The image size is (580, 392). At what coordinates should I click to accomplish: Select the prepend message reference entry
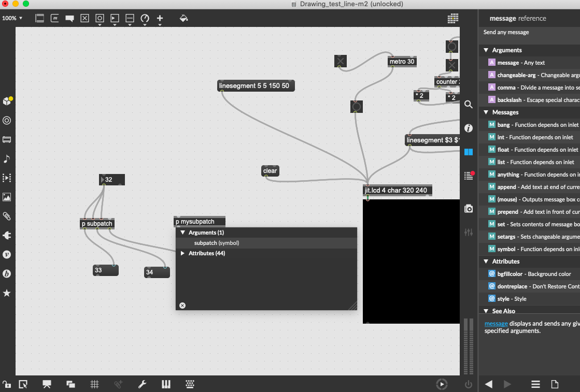(x=529, y=212)
